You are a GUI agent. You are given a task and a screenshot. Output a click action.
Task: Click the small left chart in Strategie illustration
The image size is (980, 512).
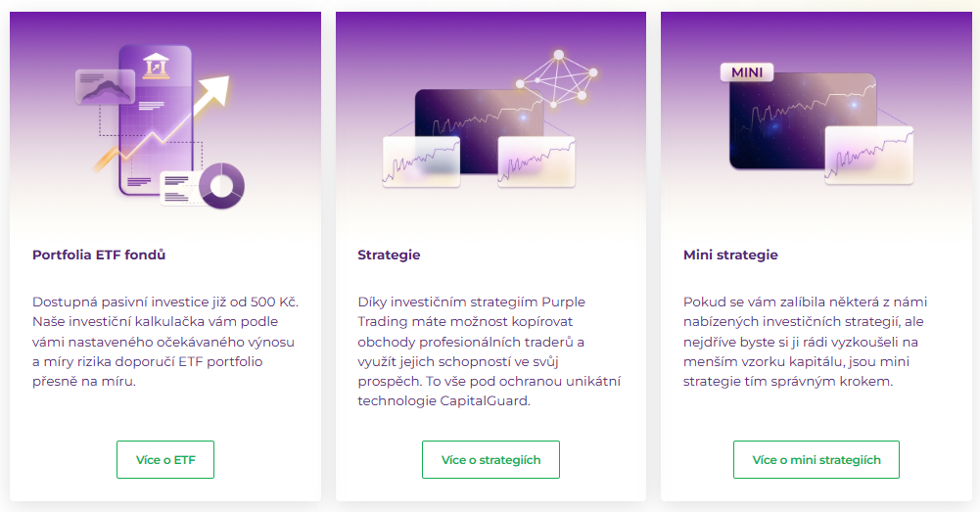(x=420, y=161)
